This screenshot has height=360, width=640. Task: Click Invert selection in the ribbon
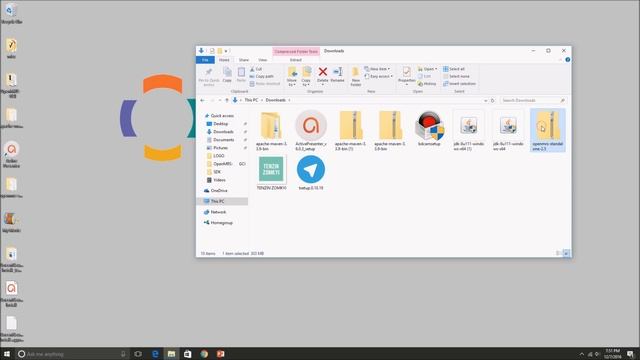click(460, 84)
